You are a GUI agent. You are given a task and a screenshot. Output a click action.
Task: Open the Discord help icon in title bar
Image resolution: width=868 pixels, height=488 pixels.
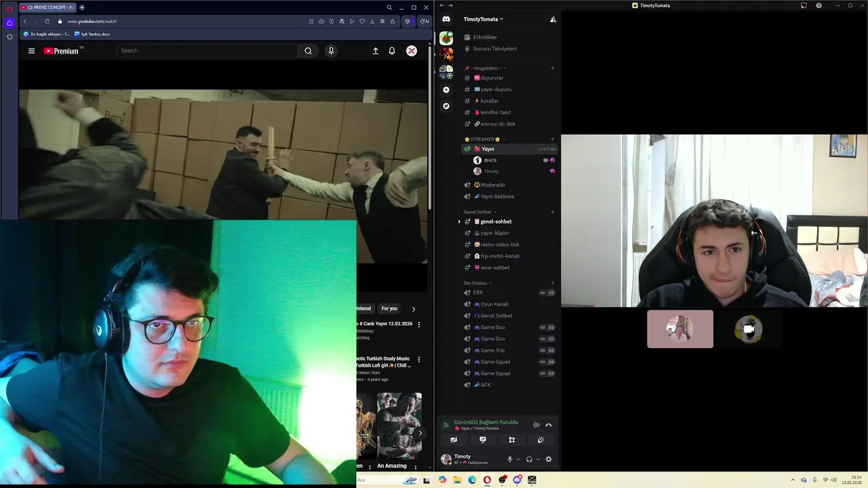click(x=818, y=5)
